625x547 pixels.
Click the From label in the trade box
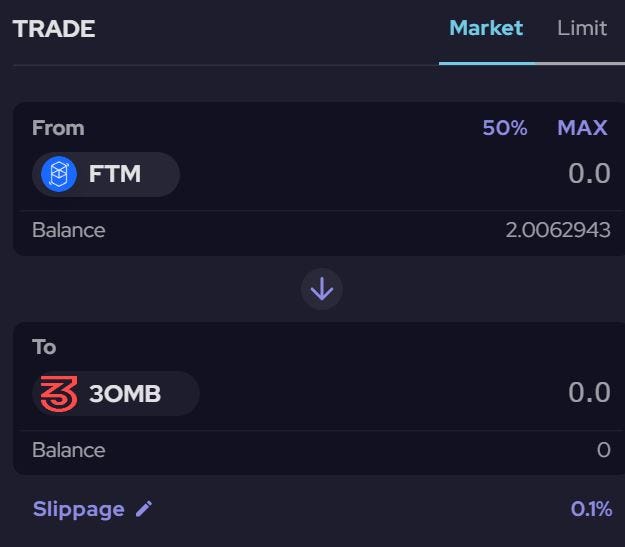tap(58, 128)
